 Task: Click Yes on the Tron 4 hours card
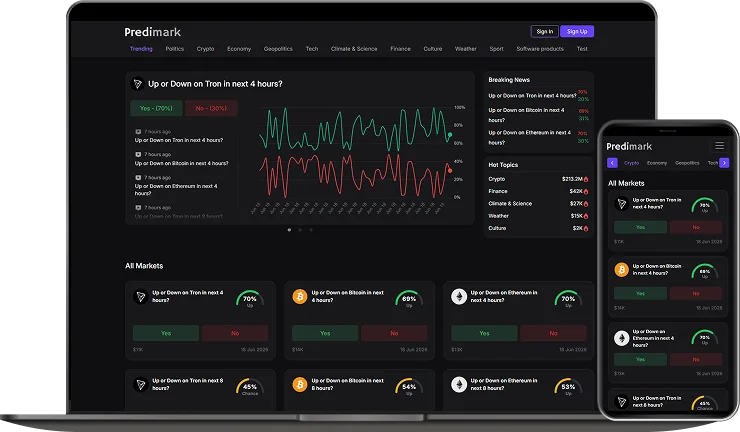pyautogui.click(x=166, y=333)
